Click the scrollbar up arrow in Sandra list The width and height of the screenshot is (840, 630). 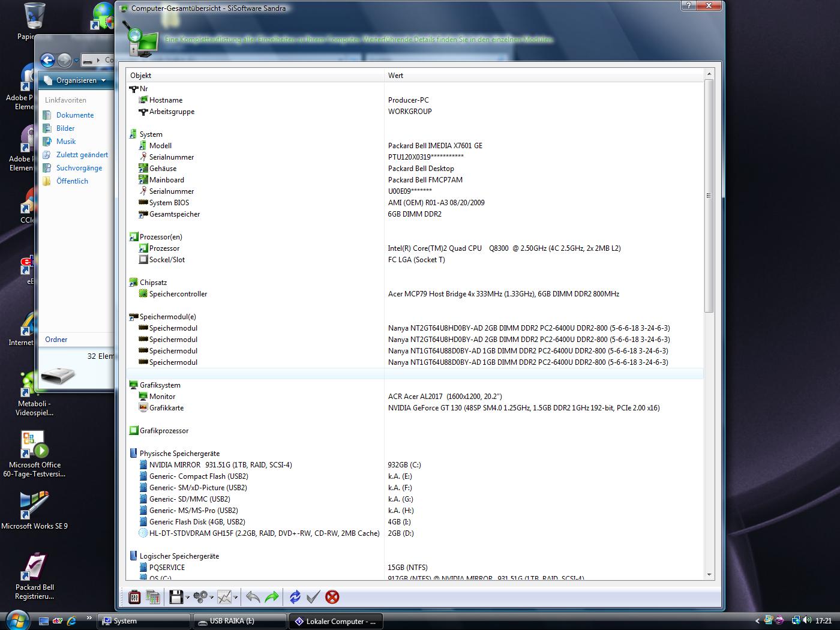point(709,74)
